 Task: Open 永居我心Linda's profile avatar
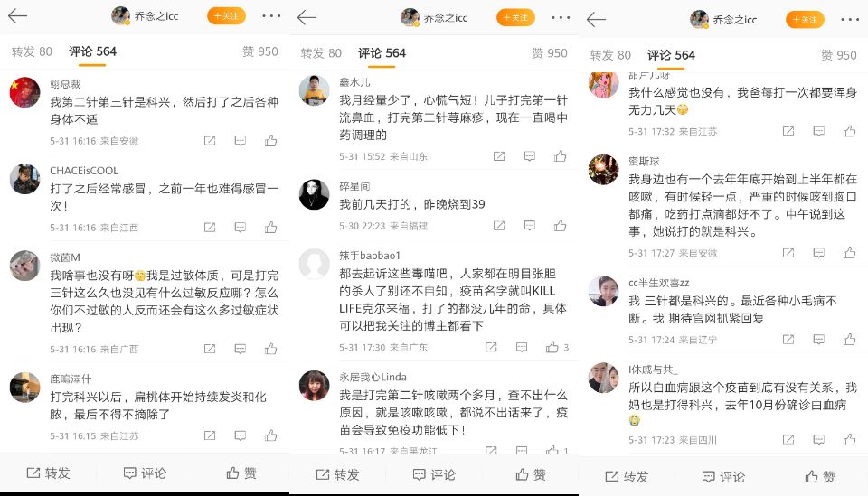pyautogui.click(x=314, y=386)
